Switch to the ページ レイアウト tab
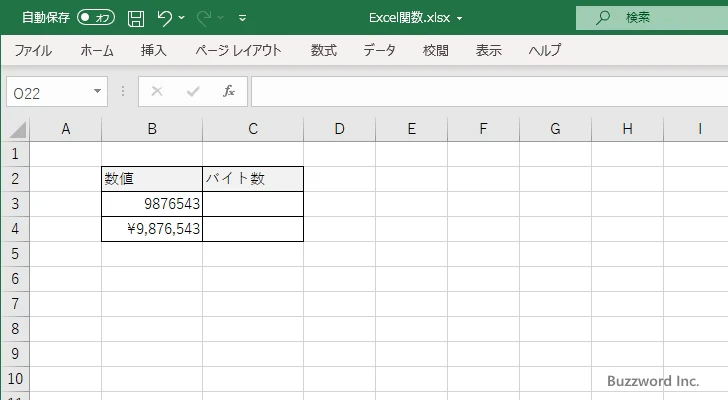Viewport: 728px width, 400px height. 238,50
